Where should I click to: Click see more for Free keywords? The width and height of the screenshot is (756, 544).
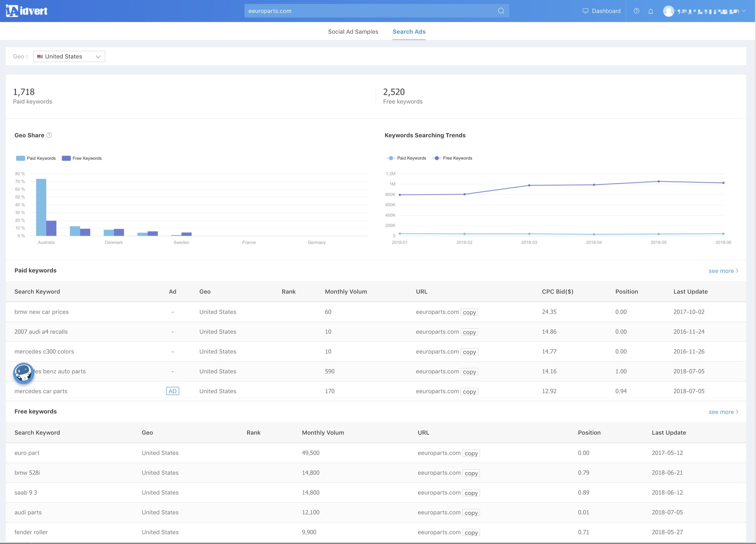pyautogui.click(x=723, y=412)
